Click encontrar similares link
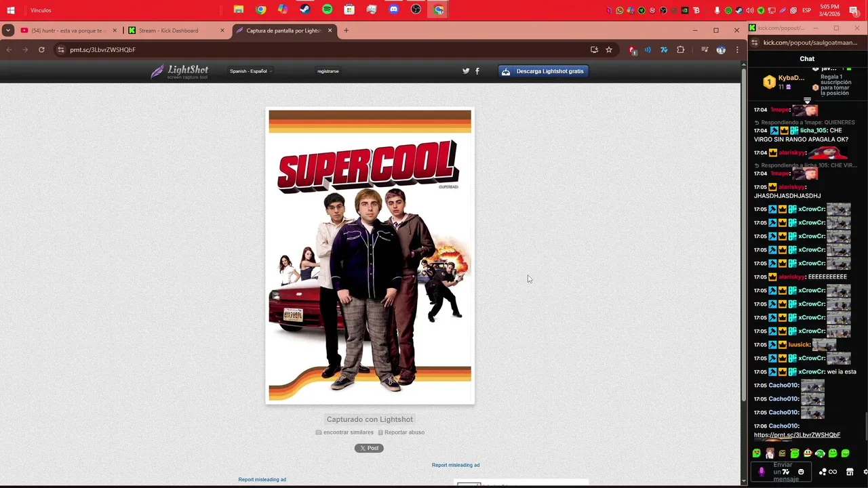Screen dimensions: 868x488 point(344,432)
